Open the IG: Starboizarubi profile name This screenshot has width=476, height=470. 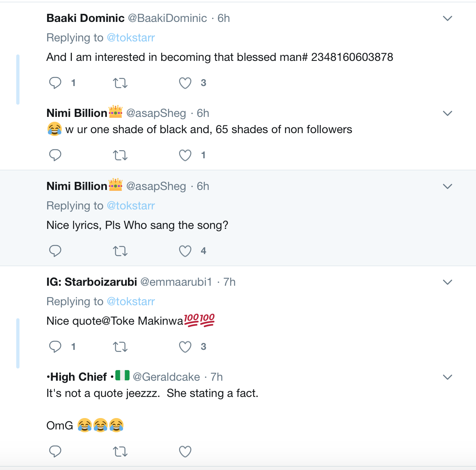click(91, 282)
